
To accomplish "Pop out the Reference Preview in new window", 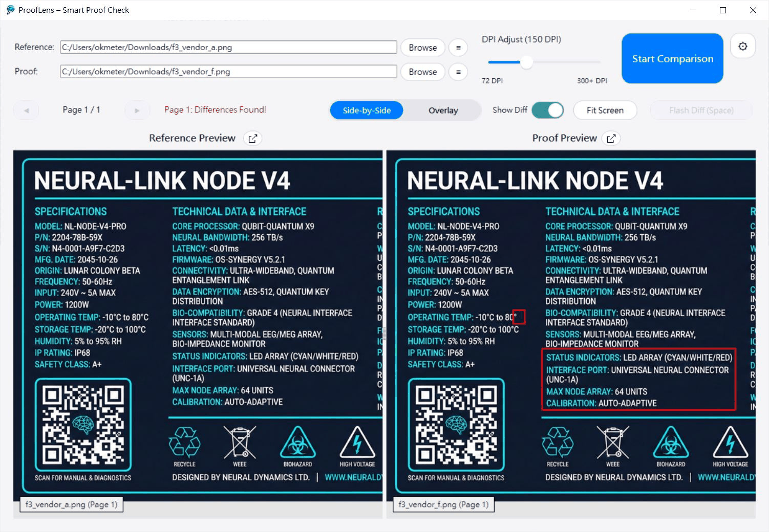I will click(x=253, y=138).
